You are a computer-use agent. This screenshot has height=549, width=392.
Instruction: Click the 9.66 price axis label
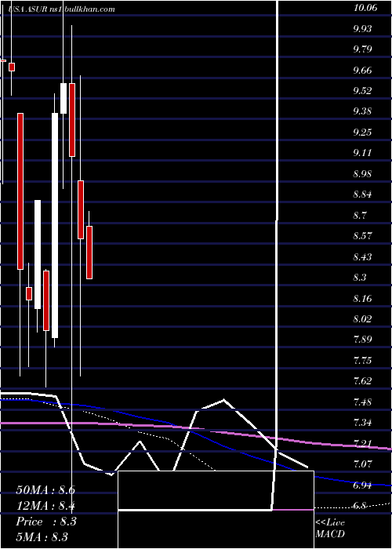[x=362, y=71]
